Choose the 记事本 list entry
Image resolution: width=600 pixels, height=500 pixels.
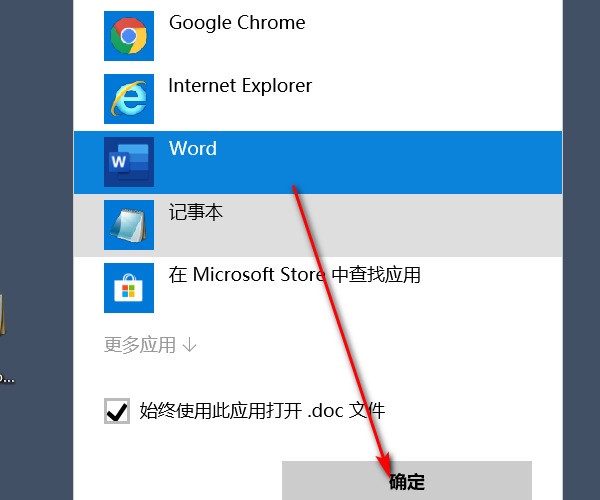[x=318, y=225]
